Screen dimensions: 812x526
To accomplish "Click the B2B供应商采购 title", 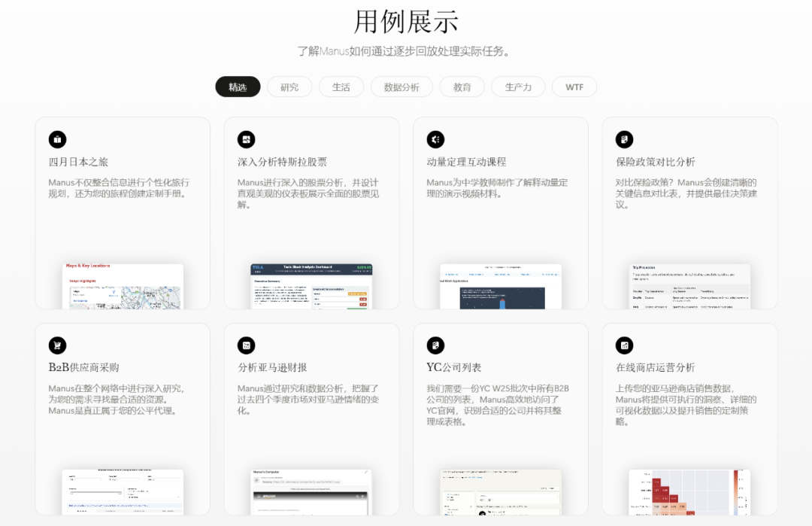I will pos(84,367).
